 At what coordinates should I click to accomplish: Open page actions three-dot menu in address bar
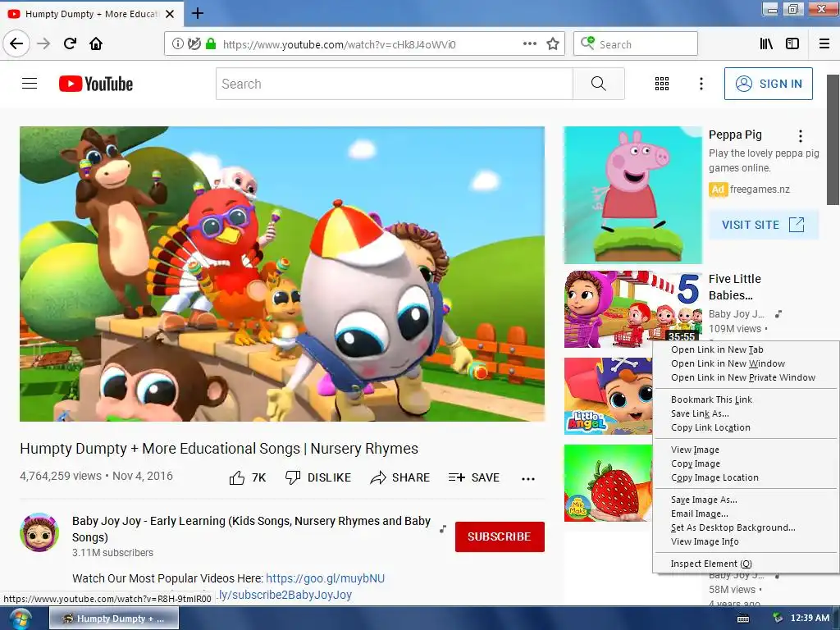pyautogui.click(x=529, y=44)
